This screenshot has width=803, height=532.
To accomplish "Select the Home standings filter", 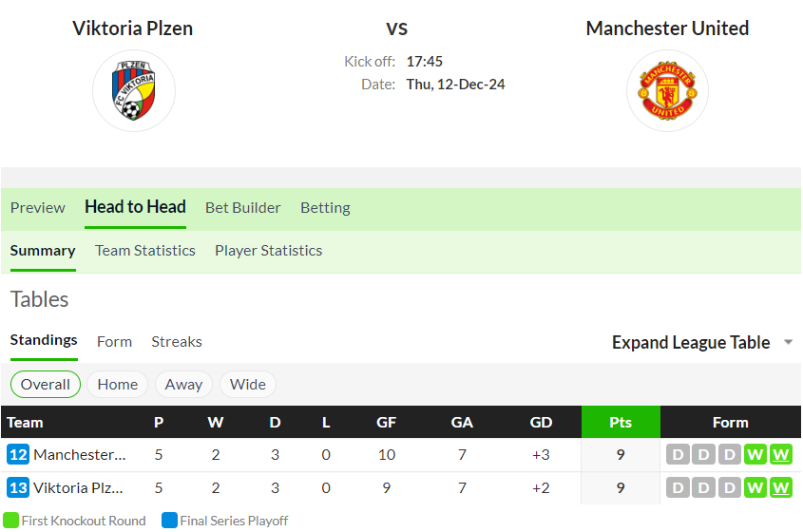I will pyautogui.click(x=117, y=385).
